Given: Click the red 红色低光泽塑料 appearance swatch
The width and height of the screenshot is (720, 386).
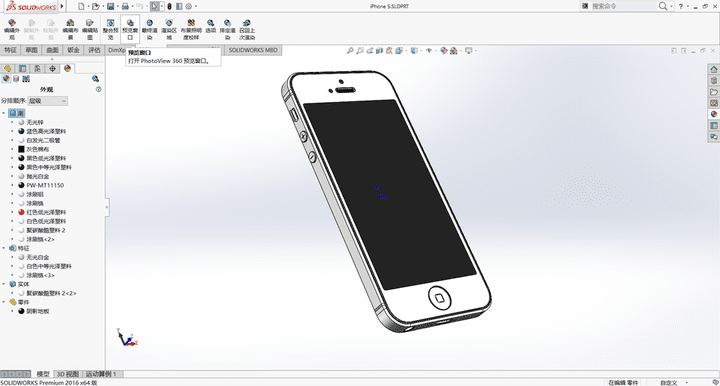Looking at the screenshot, I should click(21, 212).
